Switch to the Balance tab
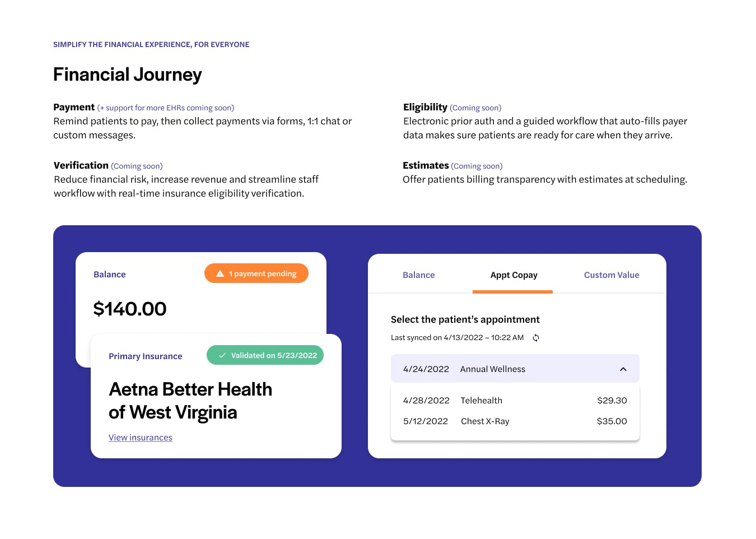This screenshot has width=756, height=539. [x=419, y=275]
